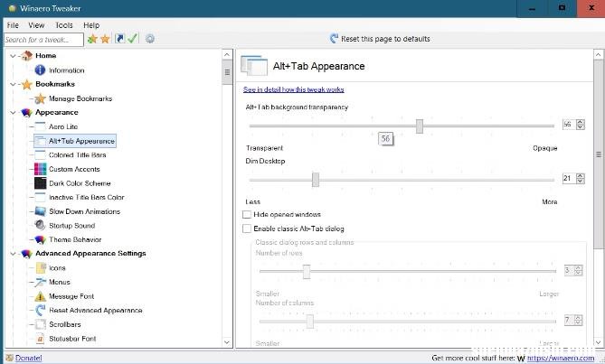Click the Icons item icon
Viewport: 605px width, 364px height.
41,267
